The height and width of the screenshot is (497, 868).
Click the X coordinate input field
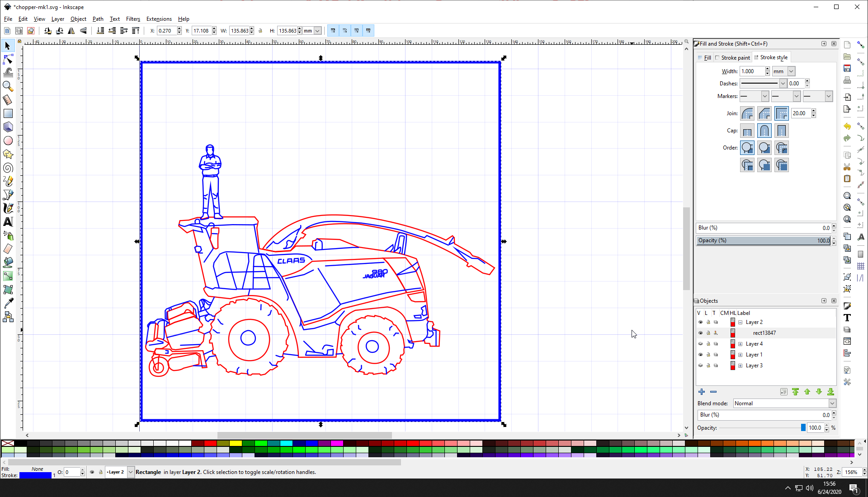[166, 31]
